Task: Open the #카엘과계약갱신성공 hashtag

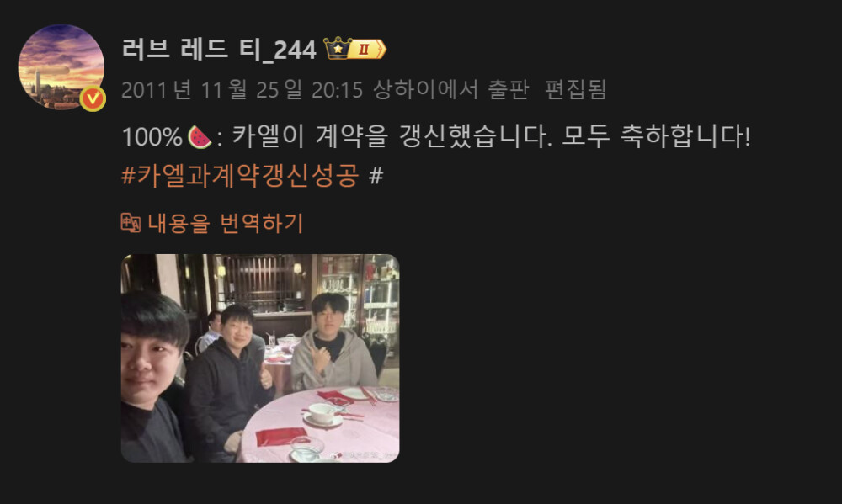Action: (240, 175)
